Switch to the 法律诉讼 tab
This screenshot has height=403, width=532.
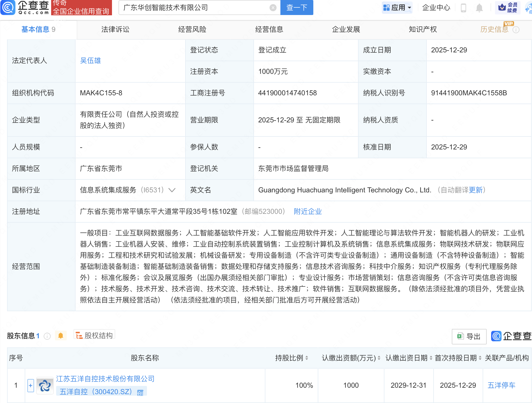pos(115,29)
